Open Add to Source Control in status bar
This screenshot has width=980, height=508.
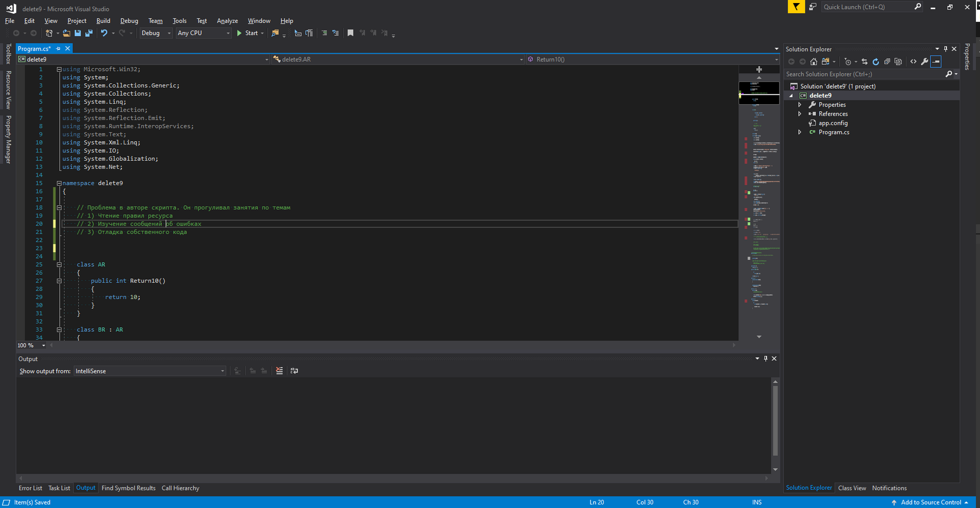tap(930, 503)
